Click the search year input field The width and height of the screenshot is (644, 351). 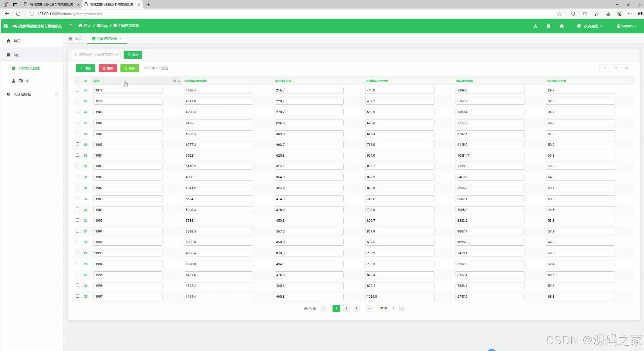pos(96,55)
